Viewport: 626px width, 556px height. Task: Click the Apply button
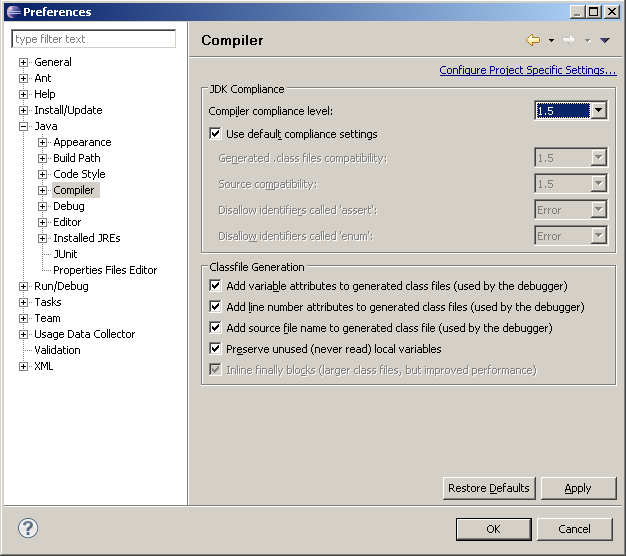coord(578,488)
